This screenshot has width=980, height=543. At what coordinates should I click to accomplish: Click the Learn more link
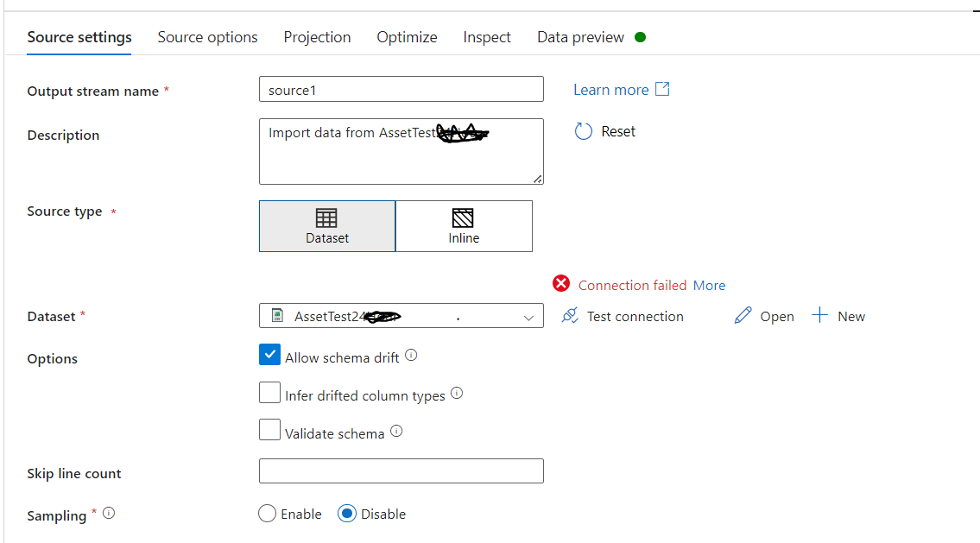tap(610, 89)
